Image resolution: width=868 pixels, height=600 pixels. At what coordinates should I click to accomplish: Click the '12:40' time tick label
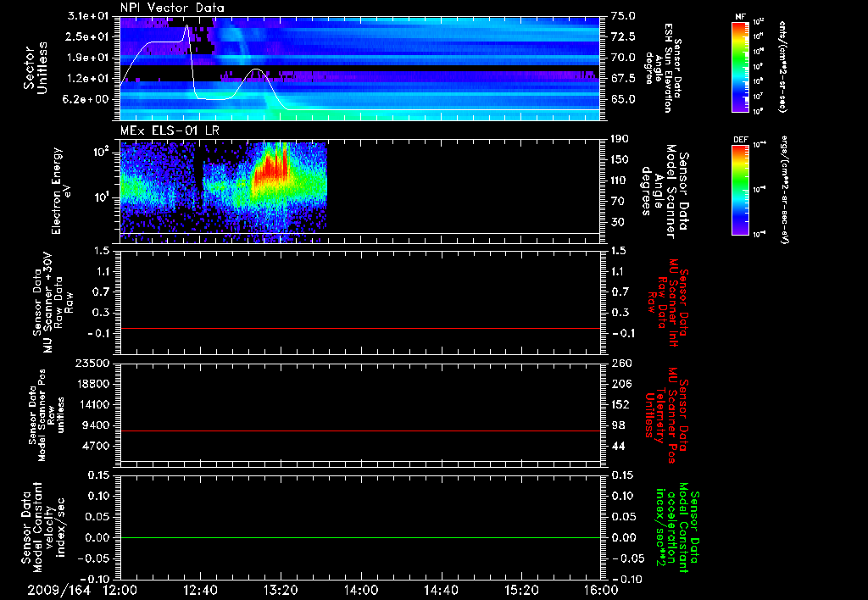(x=201, y=590)
